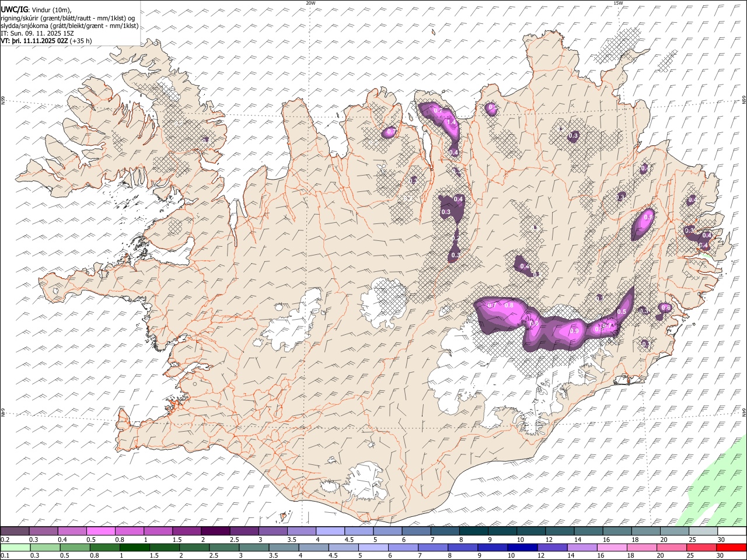
Task: Click the 3.5 lavender swatch in upper legend
Action: 301,531
